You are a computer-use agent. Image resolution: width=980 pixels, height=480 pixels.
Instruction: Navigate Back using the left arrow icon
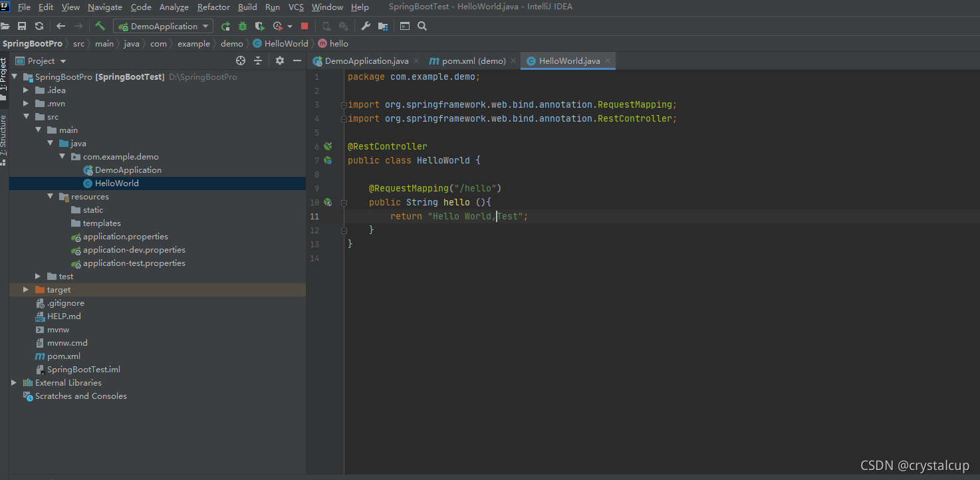coord(61,26)
